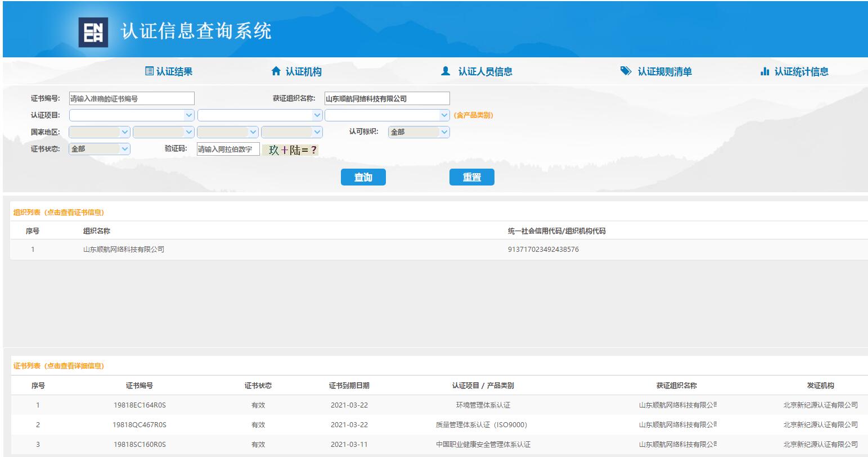Open the fourth 国家地区 dropdown
The width and height of the screenshot is (868, 457).
click(292, 132)
